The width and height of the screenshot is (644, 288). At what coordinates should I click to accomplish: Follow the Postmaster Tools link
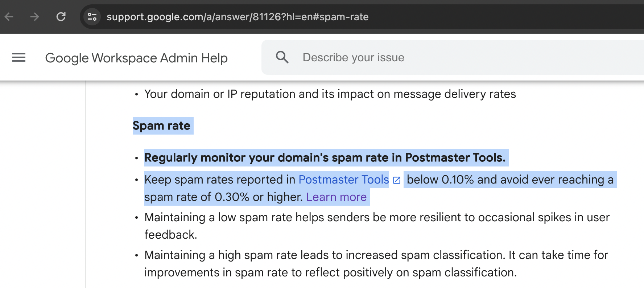[344, 180]
